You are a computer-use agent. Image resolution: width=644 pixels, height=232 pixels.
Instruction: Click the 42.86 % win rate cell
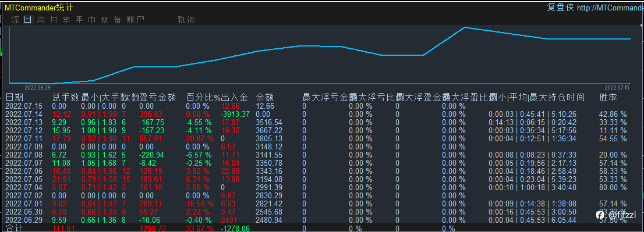tap(613, 115)
